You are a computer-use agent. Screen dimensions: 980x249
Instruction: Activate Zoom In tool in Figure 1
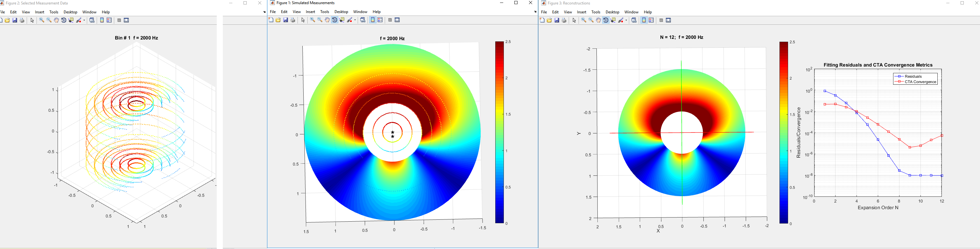313,20
